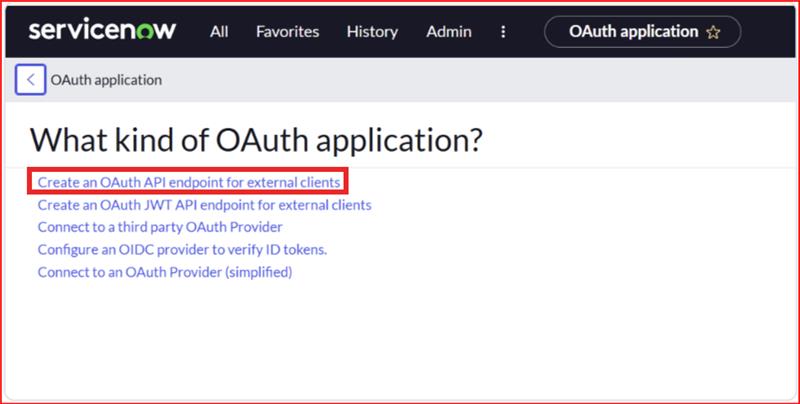Select Create an OAuth JWT API endpoint link

204,205
